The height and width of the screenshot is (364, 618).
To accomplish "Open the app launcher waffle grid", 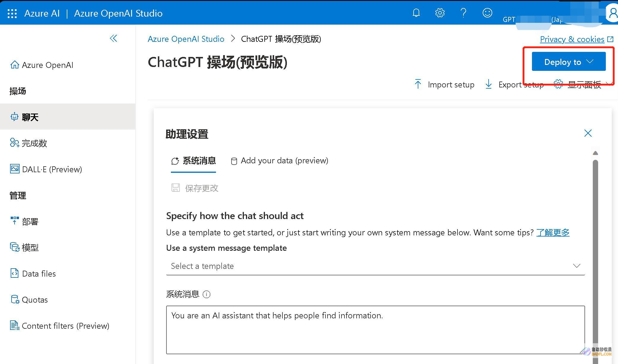I will [x=12, y=13].
